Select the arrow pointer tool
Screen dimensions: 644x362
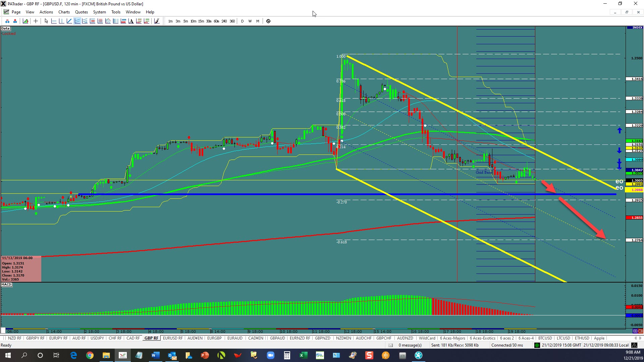tap(46, 21)
